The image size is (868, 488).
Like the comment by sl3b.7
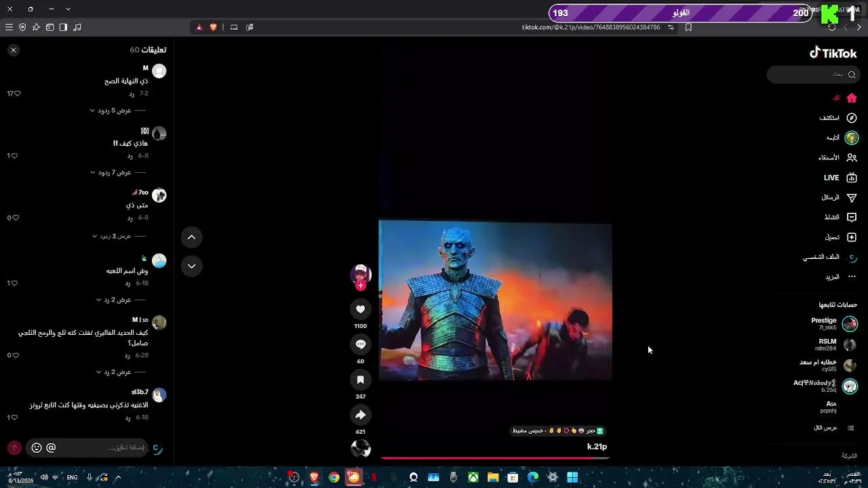(15, 418)
